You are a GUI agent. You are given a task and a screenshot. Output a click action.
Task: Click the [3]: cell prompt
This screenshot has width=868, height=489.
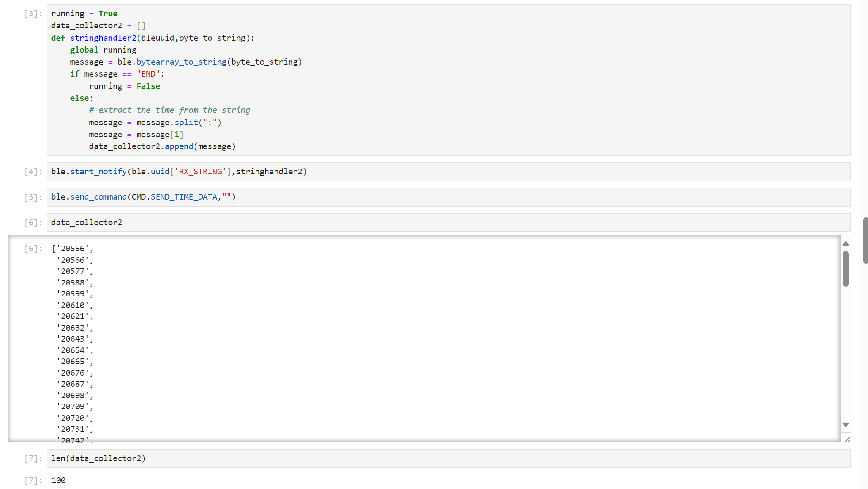click(33, 14)
